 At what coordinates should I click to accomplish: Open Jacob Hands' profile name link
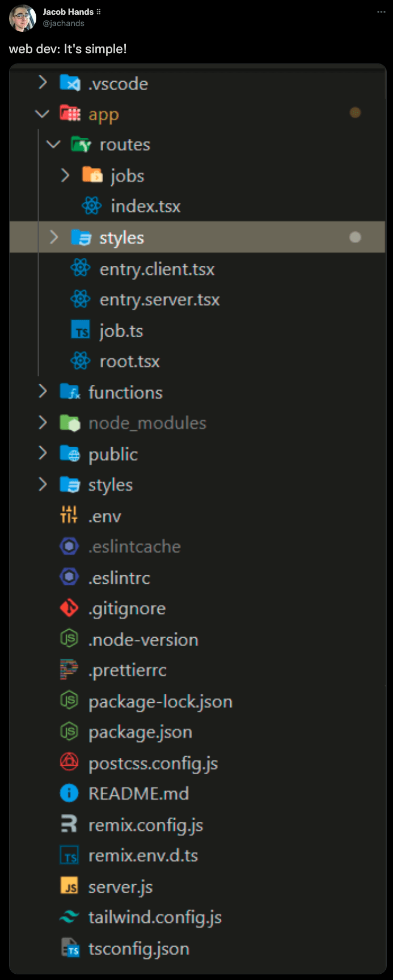[68, 12]
